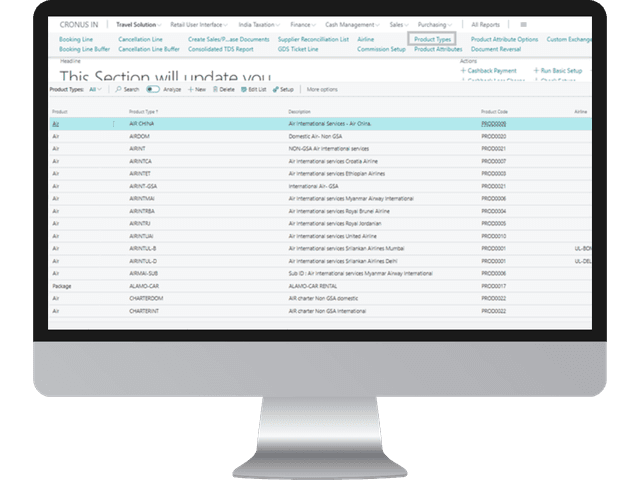
Task: Open the Setup action
Action: (283, 89)
